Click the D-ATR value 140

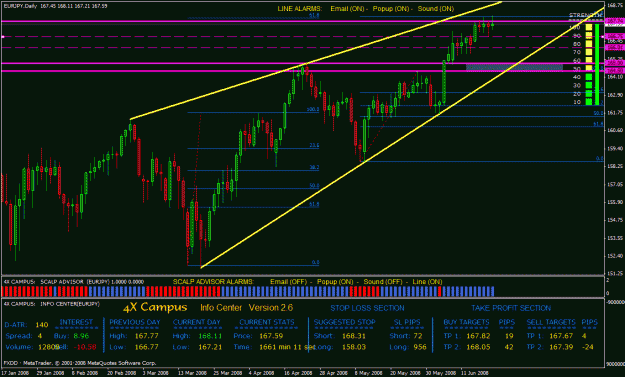coord(42,325)
